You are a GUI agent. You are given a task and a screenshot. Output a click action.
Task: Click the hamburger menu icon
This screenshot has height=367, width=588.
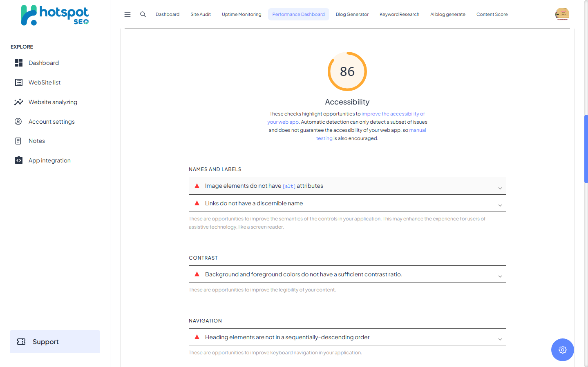pos(127,14)
